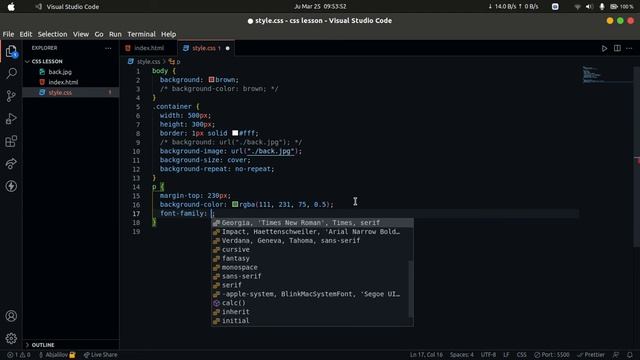640x360 pixels.
Task: Click the Spaces: 4 indentation status
Action: (462, 355)
